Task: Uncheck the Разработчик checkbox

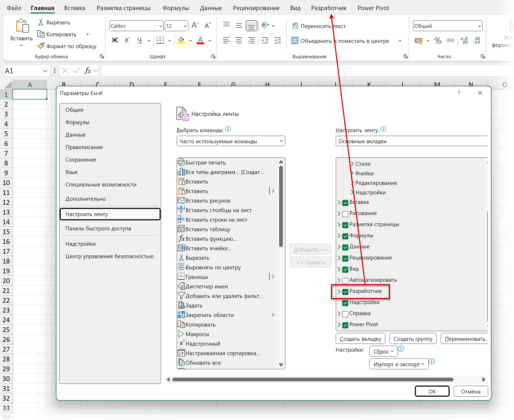Action: click(345, 292)
